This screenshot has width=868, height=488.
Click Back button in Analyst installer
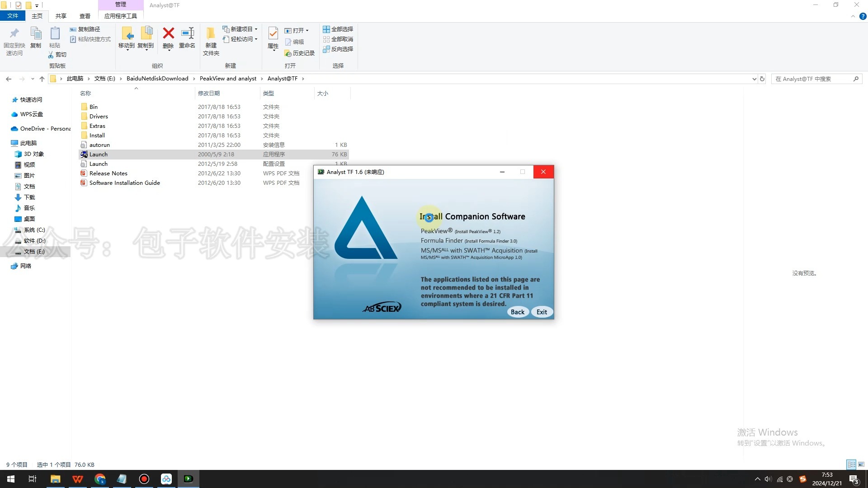pos(518,312)
